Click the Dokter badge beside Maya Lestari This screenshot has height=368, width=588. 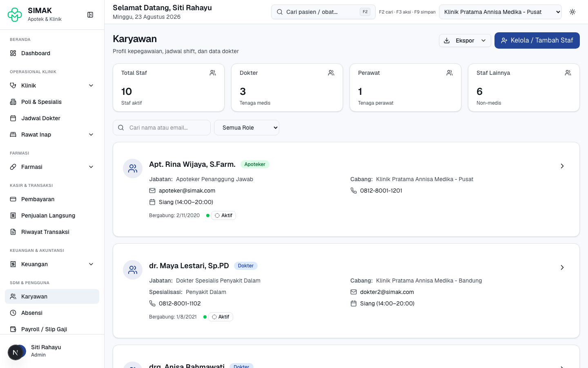coord(246,266)
